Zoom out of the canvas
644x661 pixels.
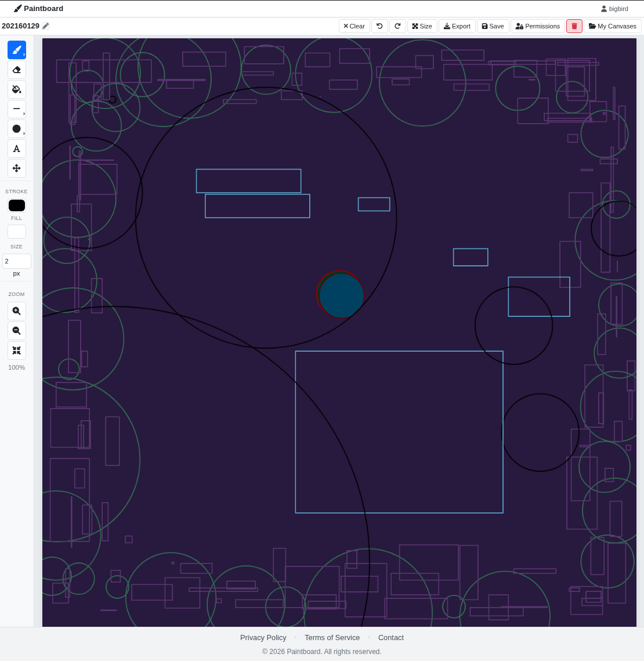(16, 331)
